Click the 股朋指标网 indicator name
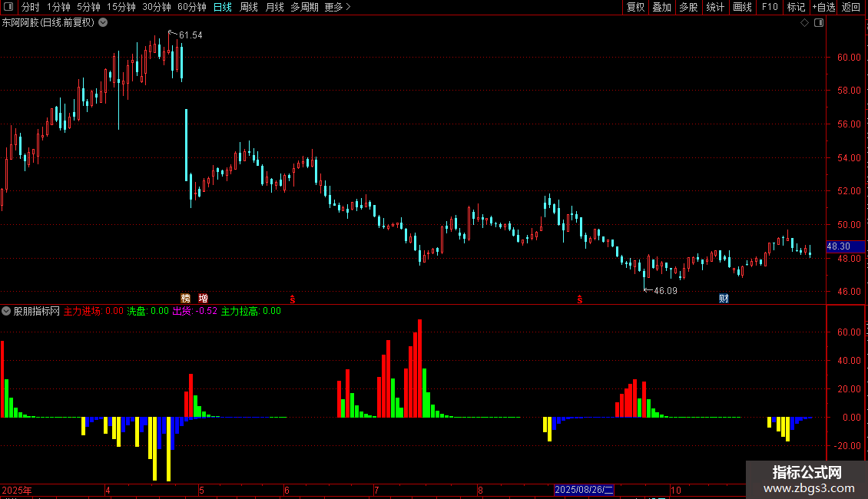This screenshot has width=868, height=499. tap(37, 311)
